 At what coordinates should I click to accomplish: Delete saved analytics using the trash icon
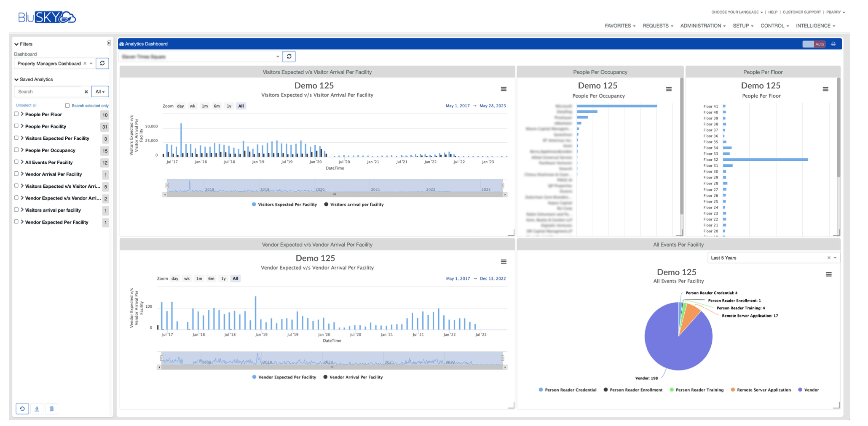point(51,408)
